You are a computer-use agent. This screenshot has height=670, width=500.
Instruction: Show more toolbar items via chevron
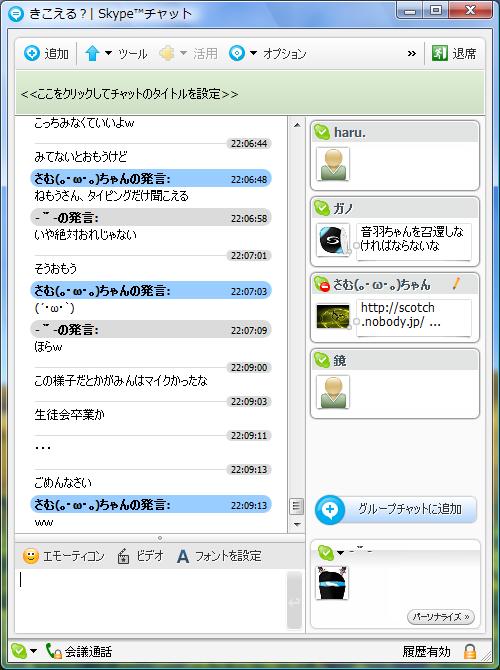[x=412, y=53]
